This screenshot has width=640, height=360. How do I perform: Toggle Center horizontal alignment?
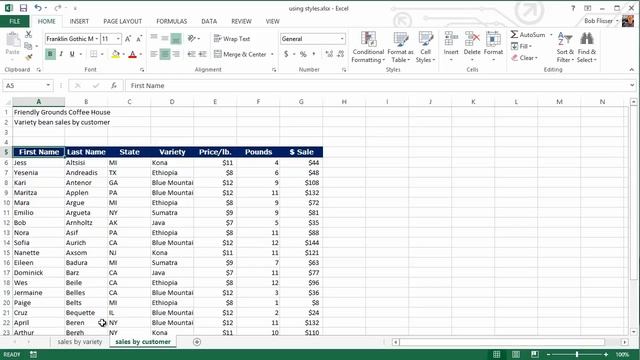[x=165, y=54]
